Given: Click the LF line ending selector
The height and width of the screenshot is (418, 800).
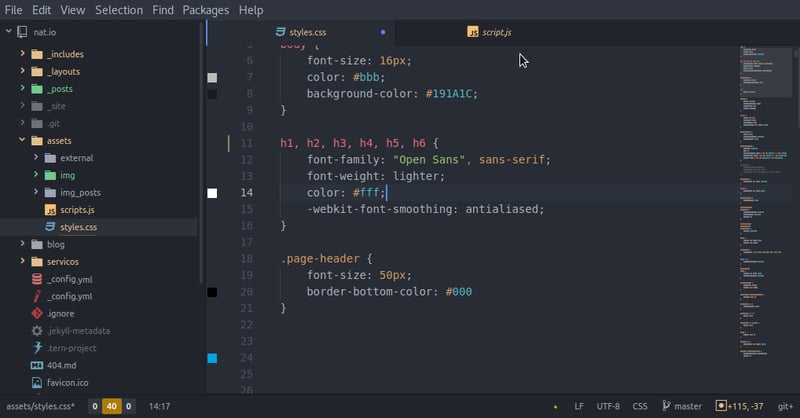Looking at the screenshot, I should [x=579, y=407].
